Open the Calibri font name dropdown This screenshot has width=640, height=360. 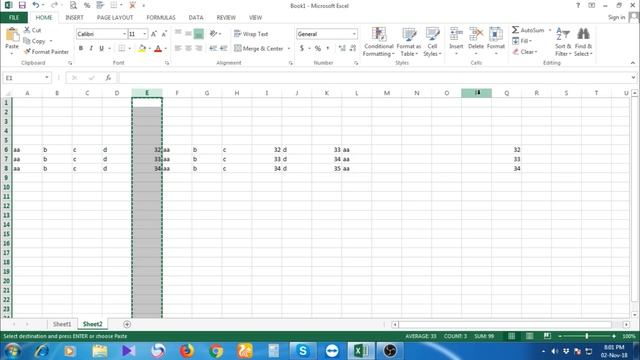(x=124, y=34)
